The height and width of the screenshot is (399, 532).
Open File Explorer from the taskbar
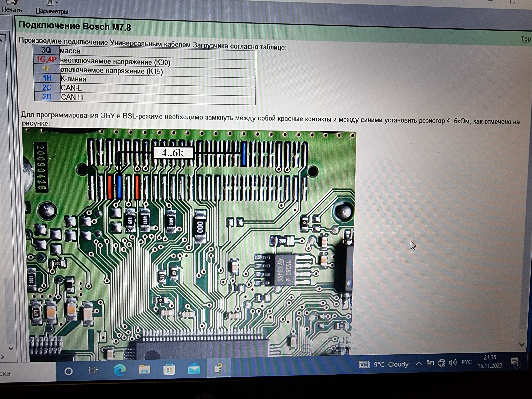click(x=144, y=369)
